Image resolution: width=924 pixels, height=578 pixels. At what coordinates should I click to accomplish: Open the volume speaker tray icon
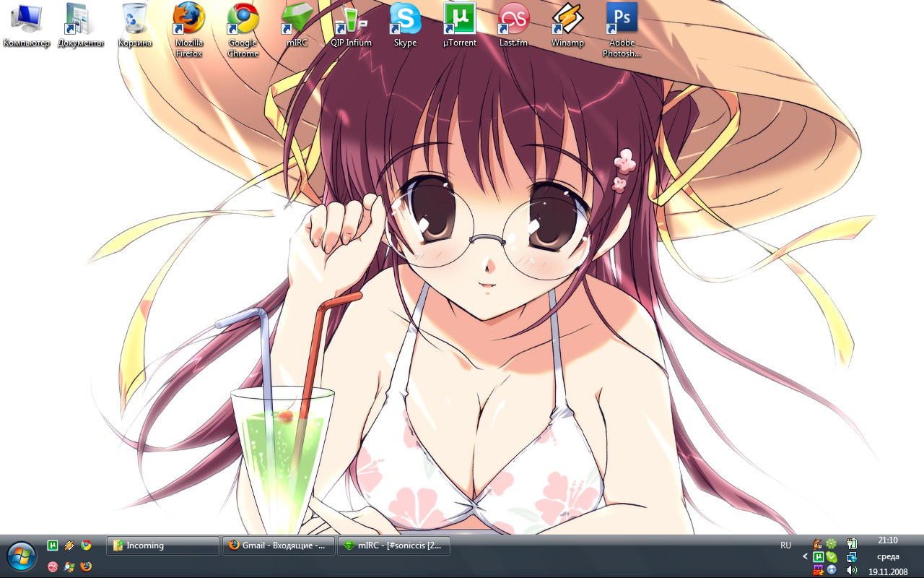(852, 570)
